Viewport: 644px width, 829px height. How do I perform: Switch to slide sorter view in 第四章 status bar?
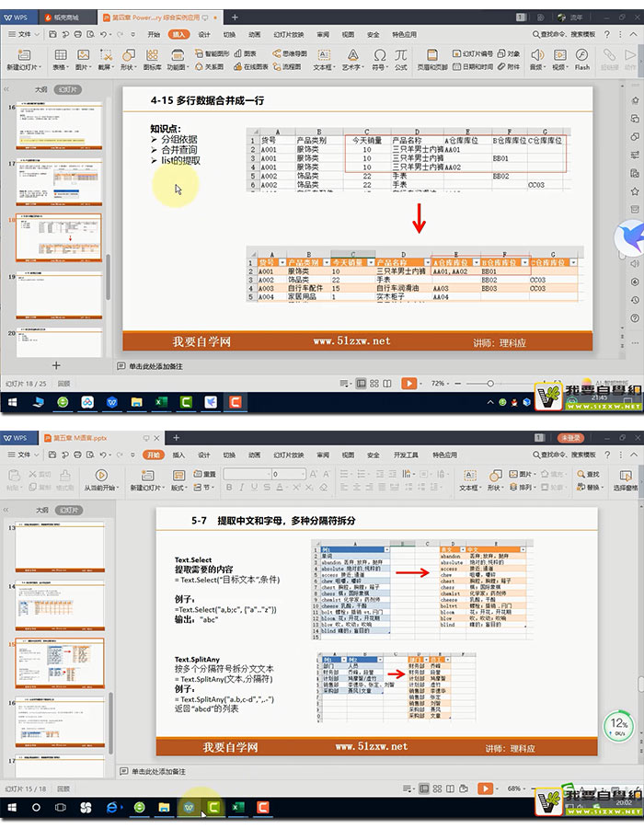pyautogui.click(x=374, y=384)
